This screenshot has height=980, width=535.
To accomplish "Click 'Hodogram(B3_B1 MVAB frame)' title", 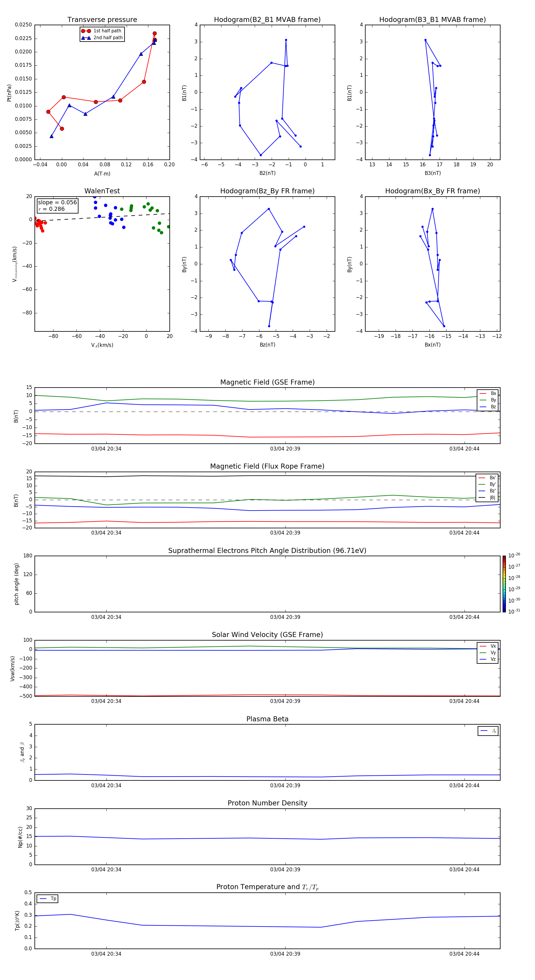I will coord(432,20).
